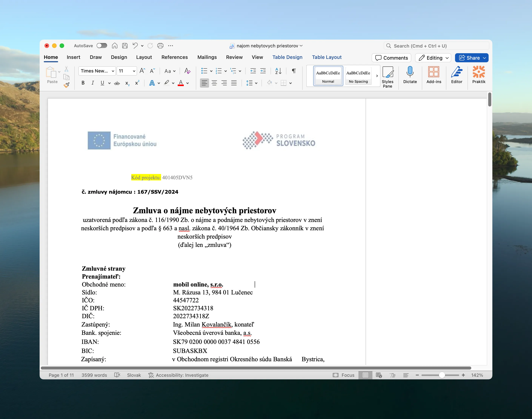
Task: Show paragraph formatting marks
Action: pyautogui.click(x=294, y=71)
